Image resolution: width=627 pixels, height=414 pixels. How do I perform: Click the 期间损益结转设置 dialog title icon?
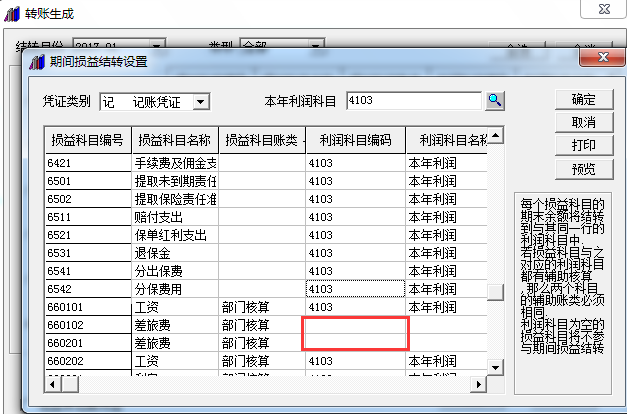click(x=37, y=62)
